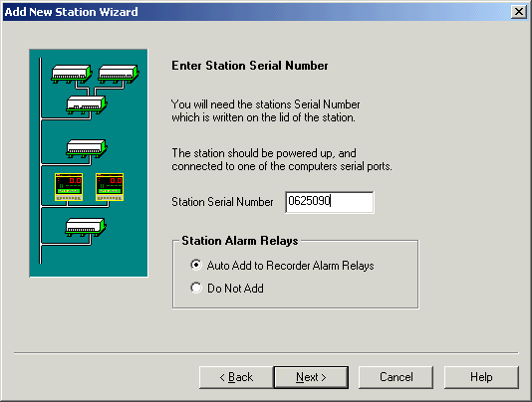
Task: Cancel the Add New Station Wizard
Action: (396, 377)
